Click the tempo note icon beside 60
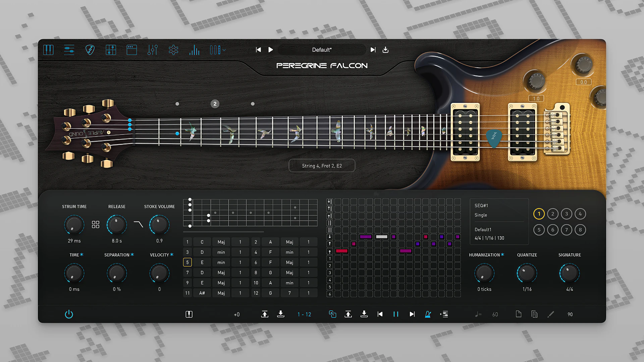644x362 pixels. [478, 314]
